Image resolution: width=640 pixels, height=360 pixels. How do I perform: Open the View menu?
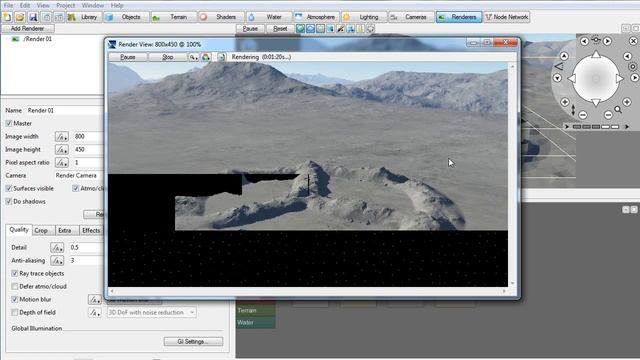[x=43, y=5]
